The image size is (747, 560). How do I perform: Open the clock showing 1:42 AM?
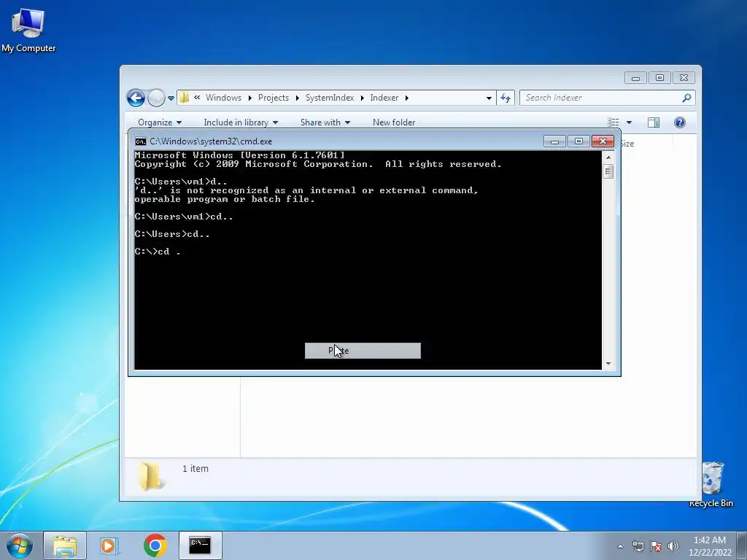pos(710,546)
